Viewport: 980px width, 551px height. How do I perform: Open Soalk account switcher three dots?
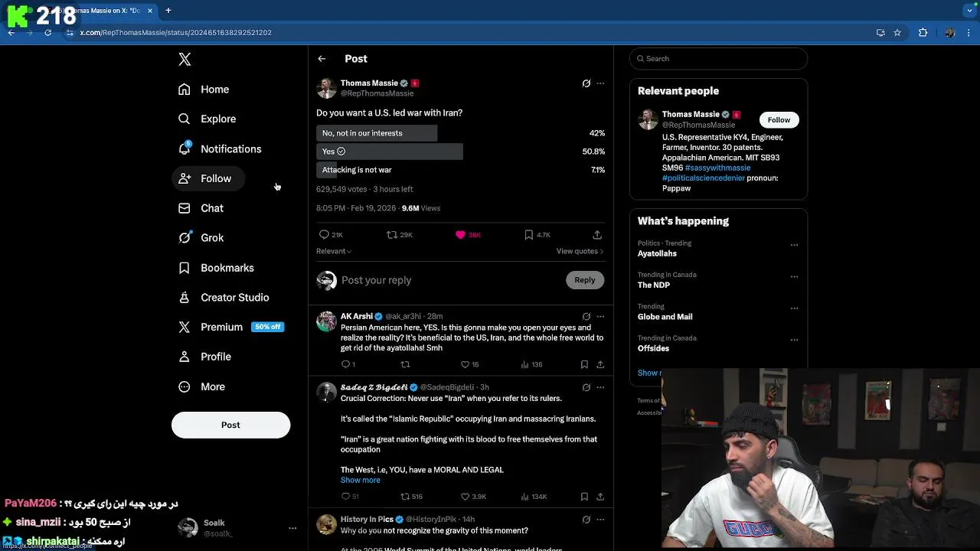point(292,528)
